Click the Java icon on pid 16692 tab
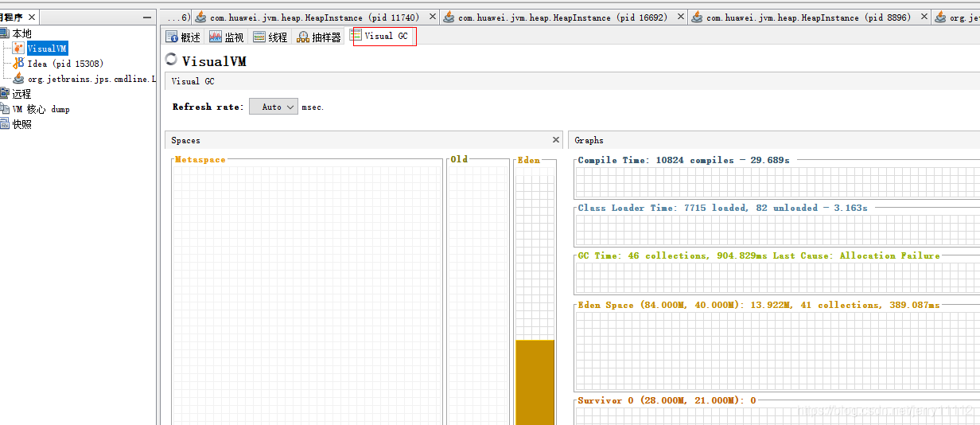Image resolution: width=980 pixels, height=425 pixels. (x=449, y=17)
